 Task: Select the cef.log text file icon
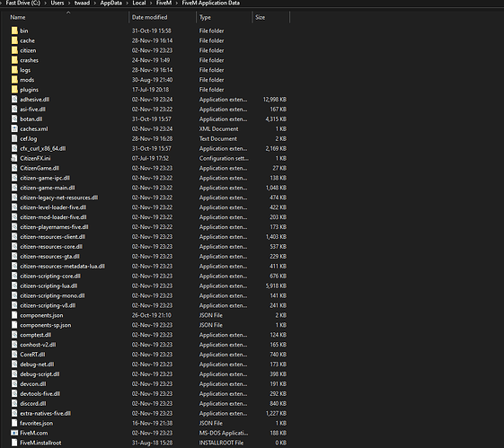coord(14,139)
